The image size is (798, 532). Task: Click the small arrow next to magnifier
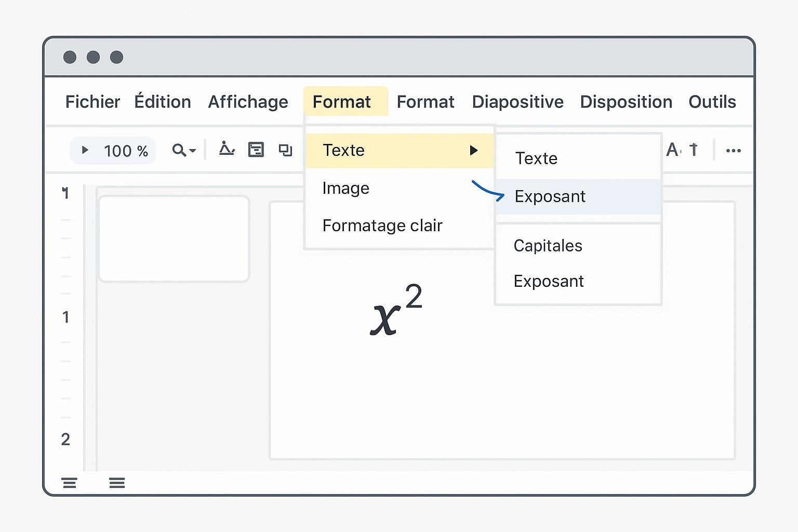(x=193, y=151)
